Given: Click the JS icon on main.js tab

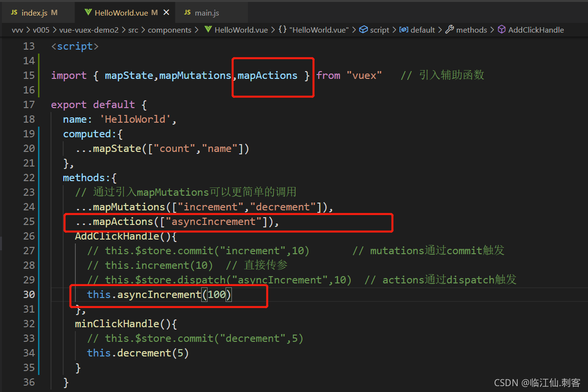Looking at the screenshot, I should pos(187,13).
